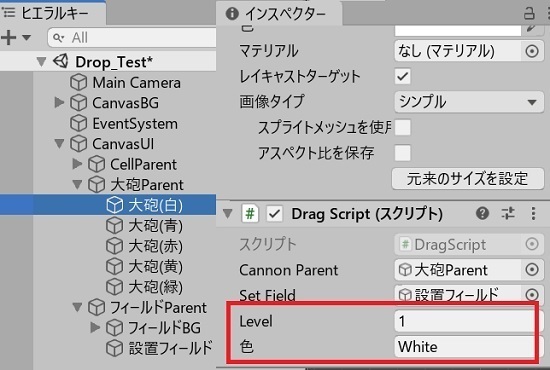Select 大砲(緑) in hierarchy
Screen dimensions: 550x370
155,287
